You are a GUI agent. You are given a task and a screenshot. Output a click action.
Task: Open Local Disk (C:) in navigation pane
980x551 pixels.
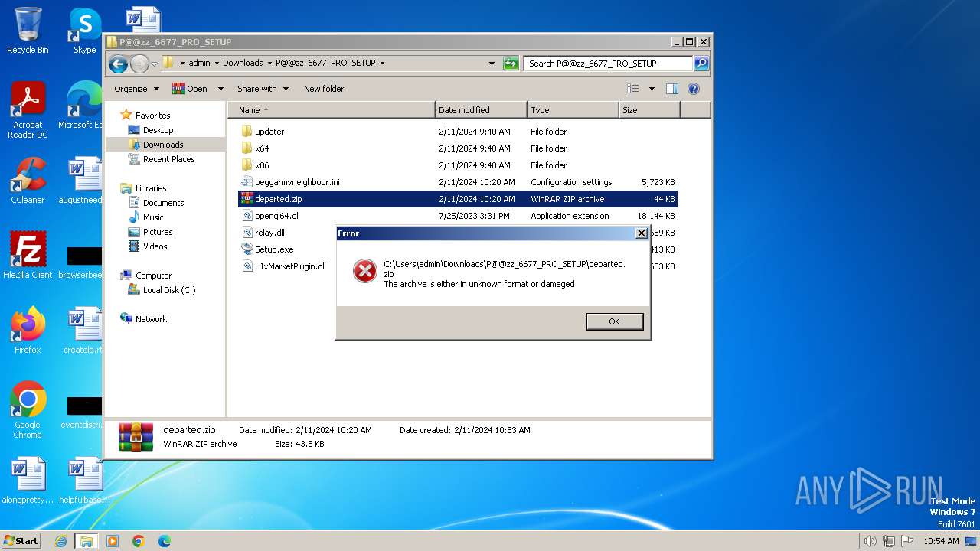[168, 290]
